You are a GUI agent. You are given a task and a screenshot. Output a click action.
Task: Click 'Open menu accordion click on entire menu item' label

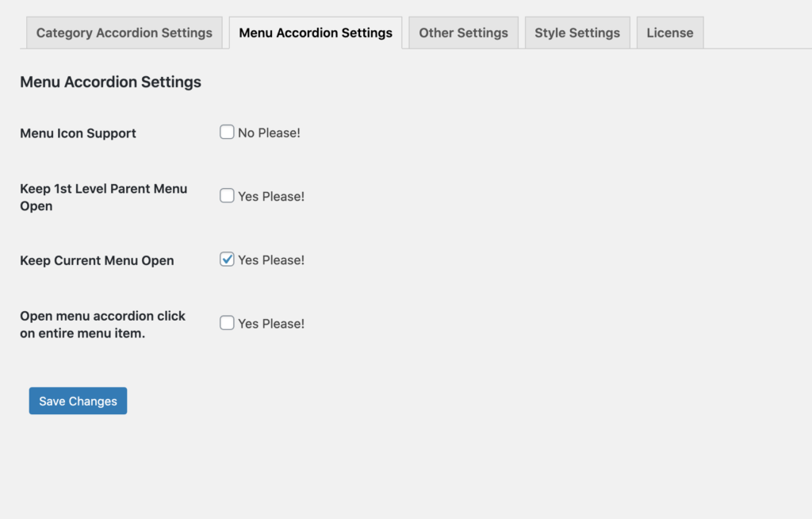click(102, 325)
